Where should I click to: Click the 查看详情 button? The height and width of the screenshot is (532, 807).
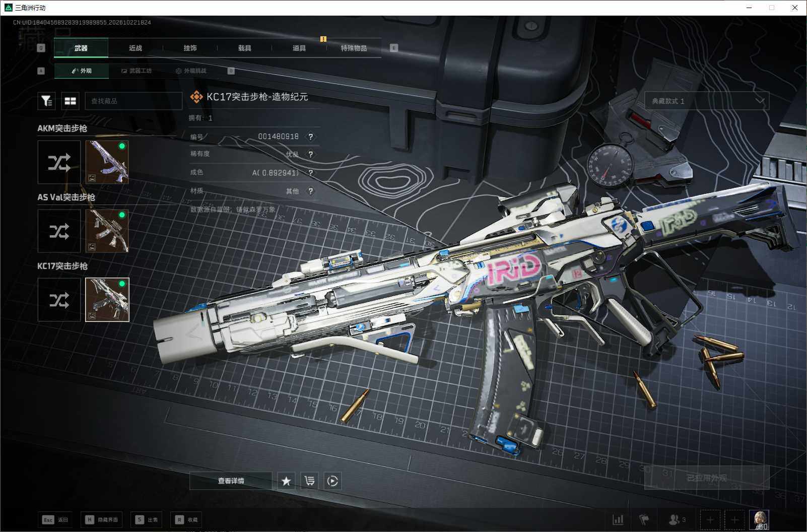click(231, 481)
